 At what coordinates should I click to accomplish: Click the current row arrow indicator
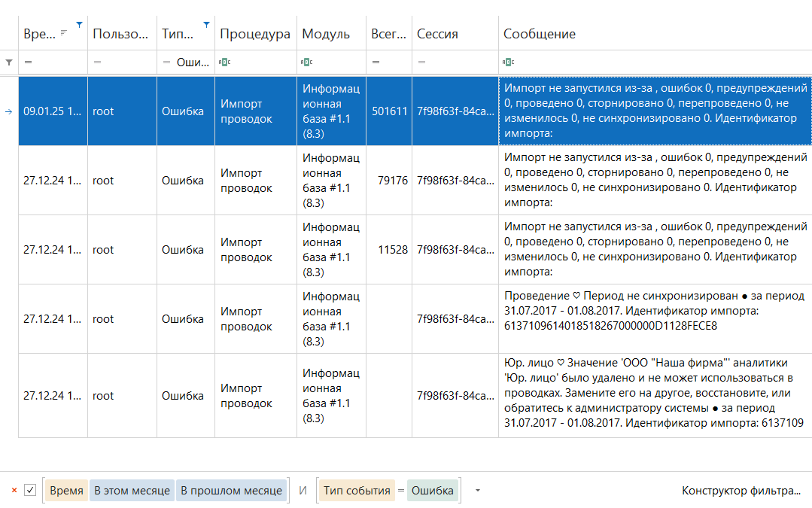(9, 111)
